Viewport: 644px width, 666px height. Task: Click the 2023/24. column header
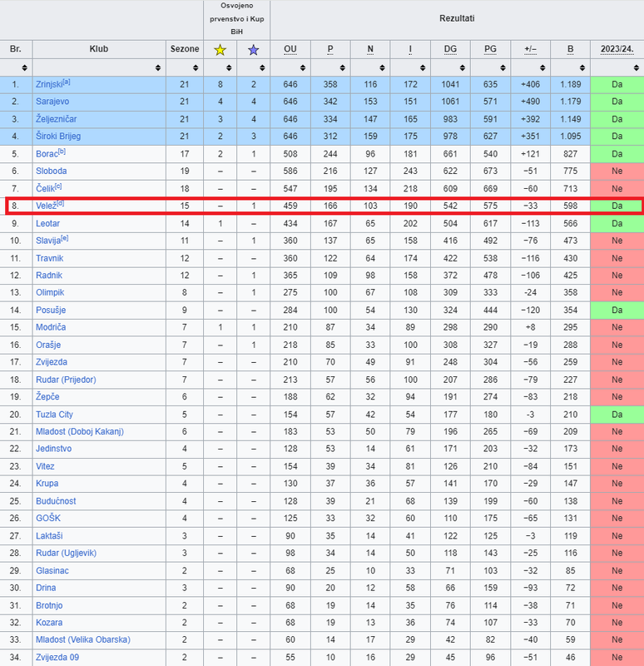pyautogui.click(x=617, y=49)
